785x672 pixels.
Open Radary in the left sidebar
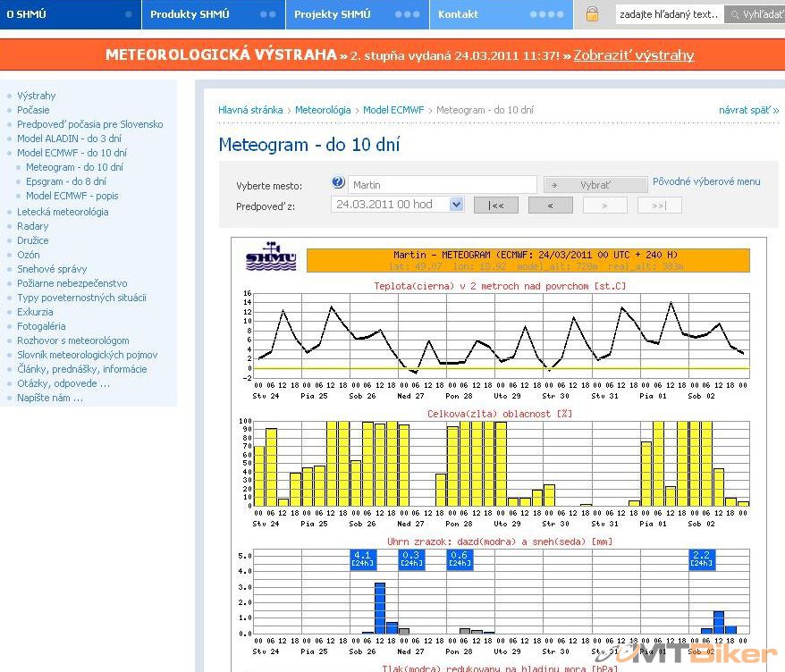point(33,226)
